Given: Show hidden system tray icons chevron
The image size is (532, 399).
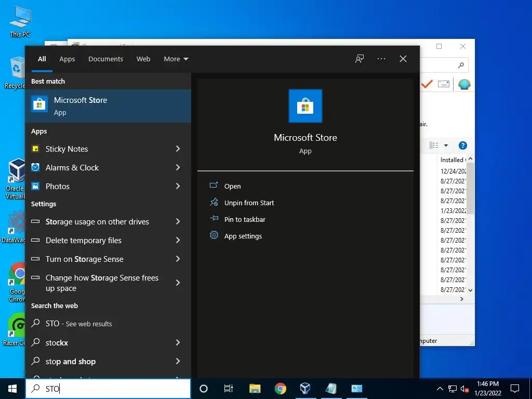Looking at the screenshot, I should coord(440,389).
